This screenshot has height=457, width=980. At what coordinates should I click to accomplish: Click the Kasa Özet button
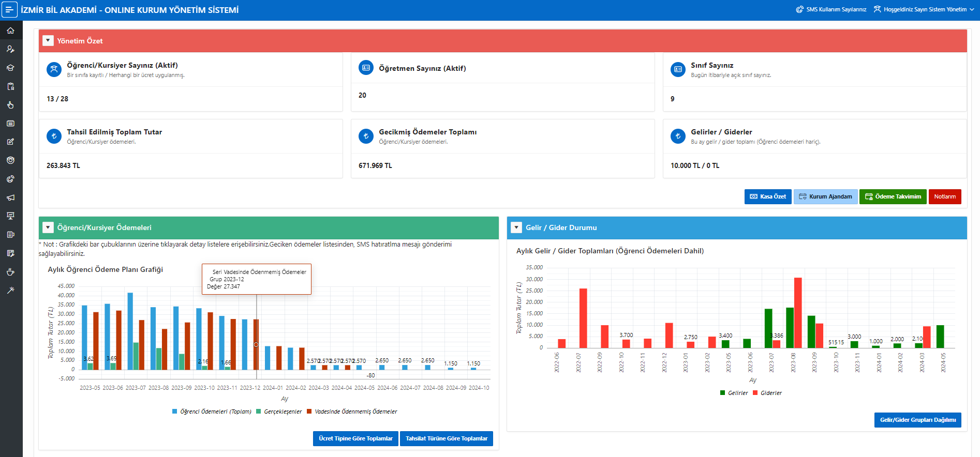768,196
